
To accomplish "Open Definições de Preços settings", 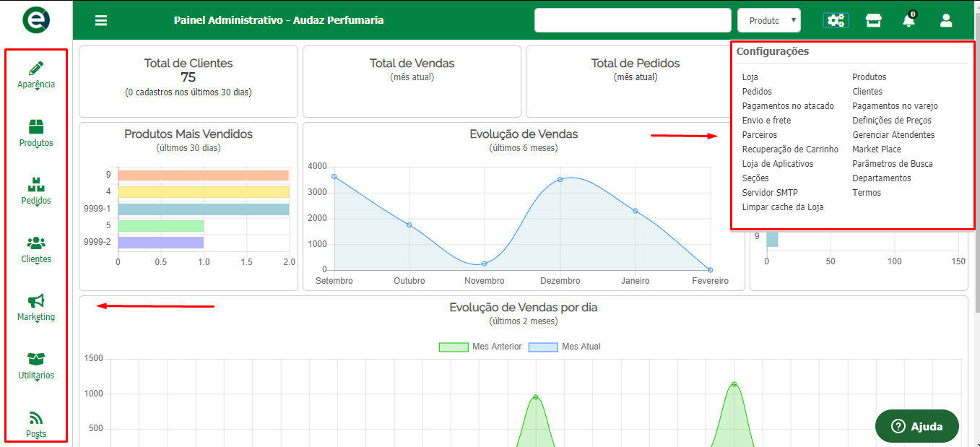I will [x=892, y=121].
